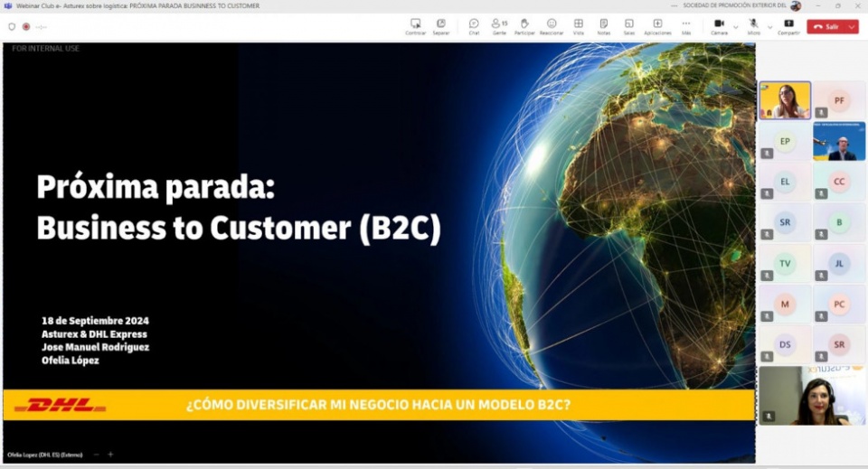Click the Compartir share-screen icon
Screen dimensions: 868x469
click(x=788, y=23)
